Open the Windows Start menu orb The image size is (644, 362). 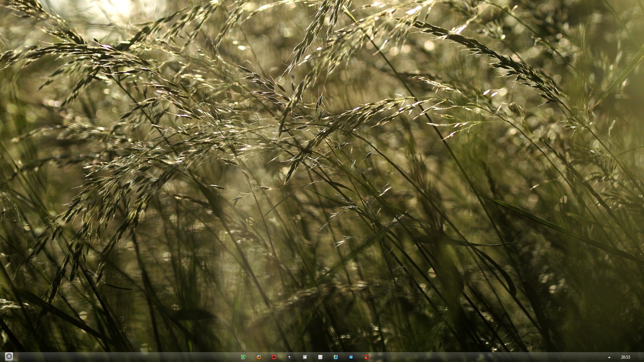coord(9,357)
